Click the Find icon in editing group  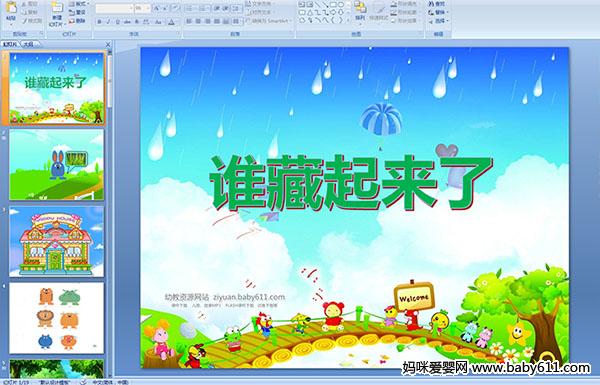pos(437,4)
